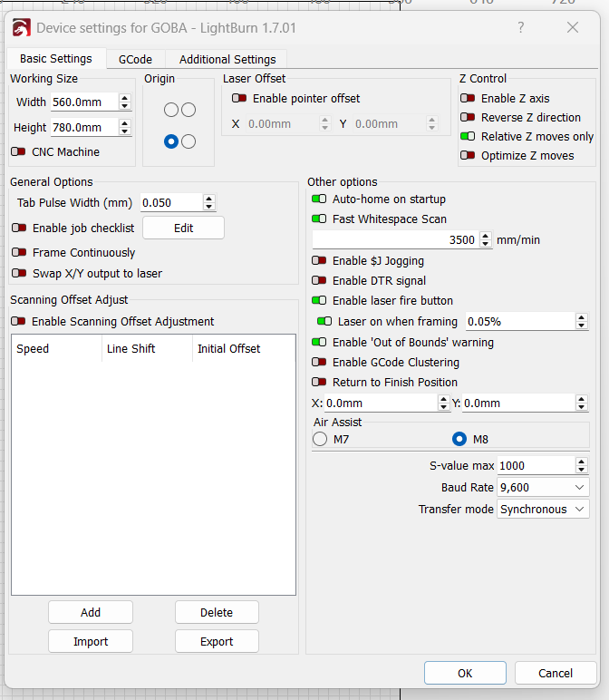Click the question mark help icon
This screenshot has height=700, width=609.
[521, 28]
